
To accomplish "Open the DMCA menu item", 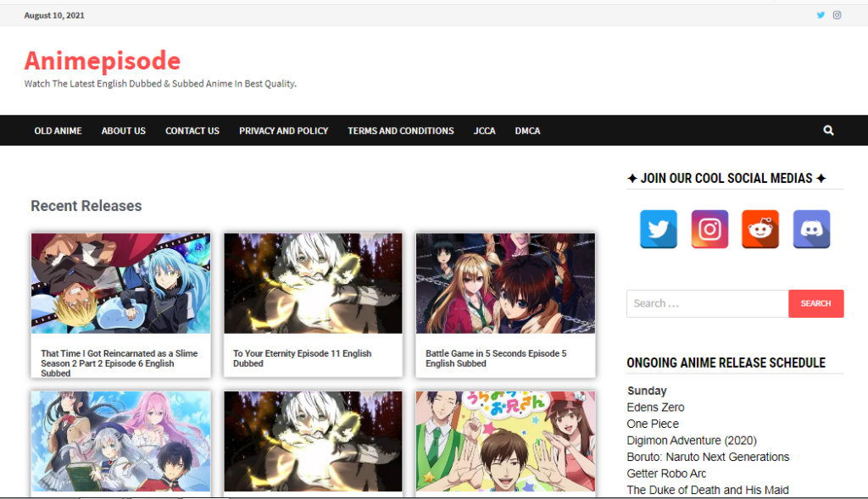I will click(x=527, y=131).
